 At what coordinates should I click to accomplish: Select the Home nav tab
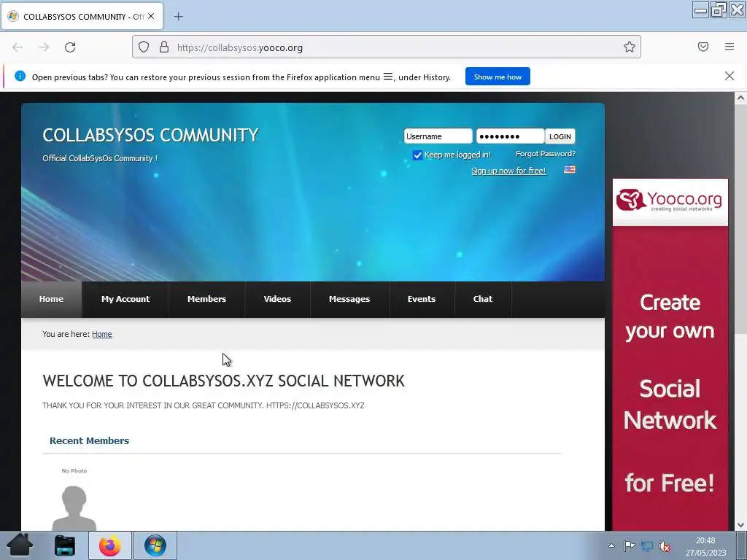point(52,299)
